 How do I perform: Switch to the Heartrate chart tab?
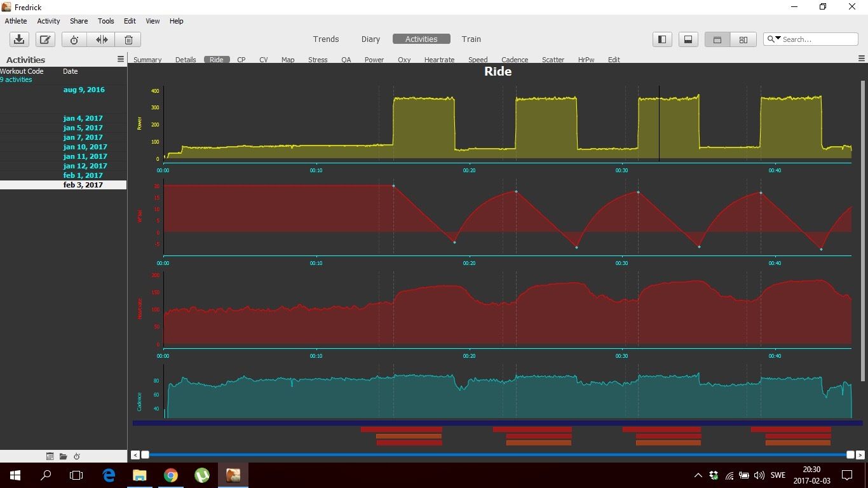439,60
